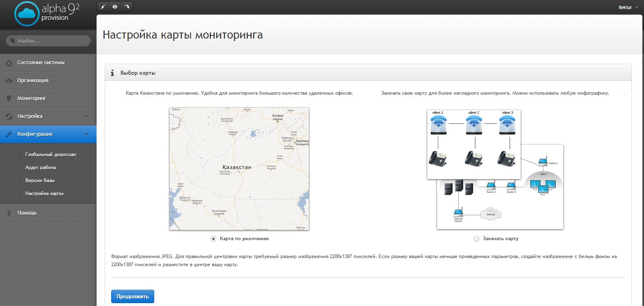This screenshot has height=306, width=644.
Task: Select the Закачать карту radio button
Action: pyautogui.click(x=476, y=239)
